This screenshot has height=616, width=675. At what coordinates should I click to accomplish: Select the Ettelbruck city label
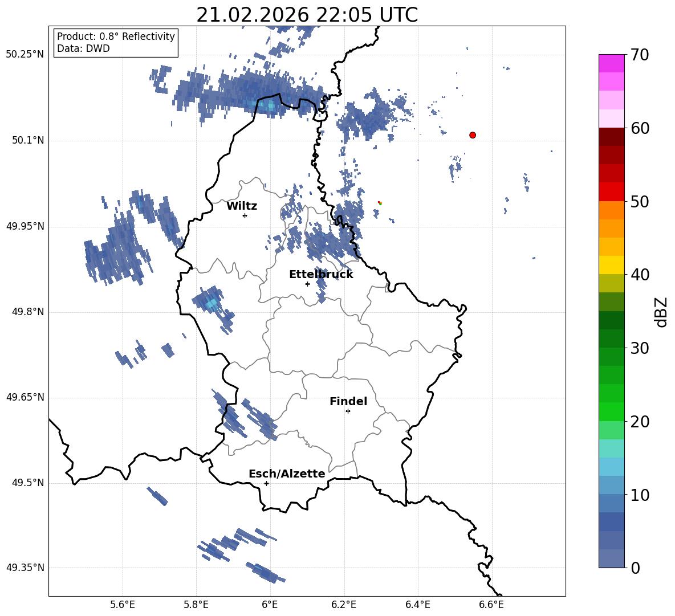pos(321,275)
